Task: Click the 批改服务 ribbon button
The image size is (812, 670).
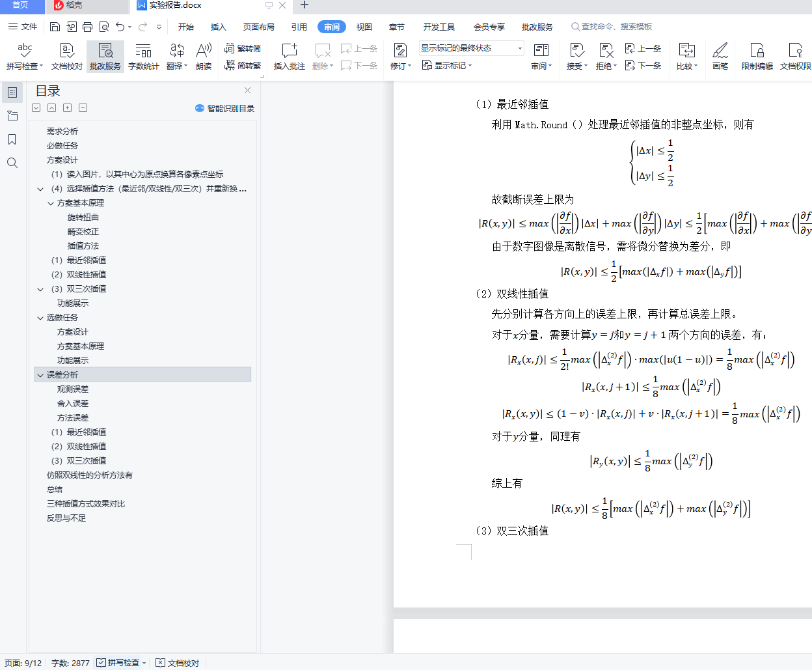Action: (105, 57)
